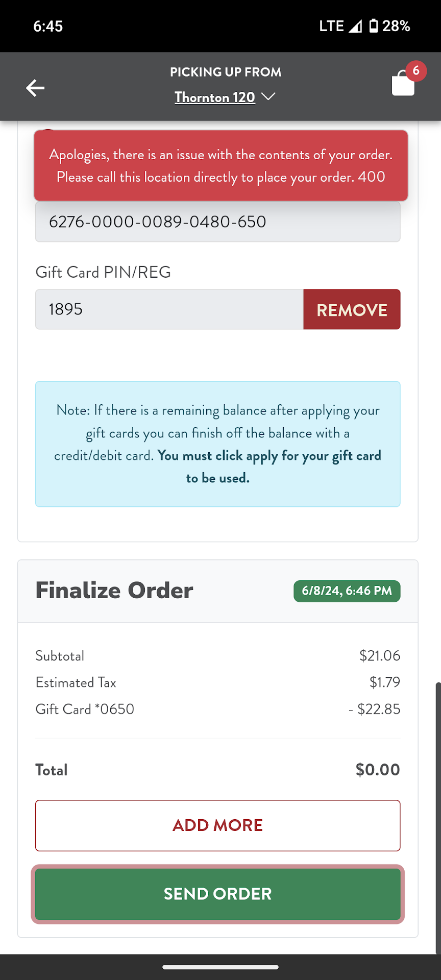
Task: Tap the pickup time 6/8/24 badge
Action: (x=347, y=591)
